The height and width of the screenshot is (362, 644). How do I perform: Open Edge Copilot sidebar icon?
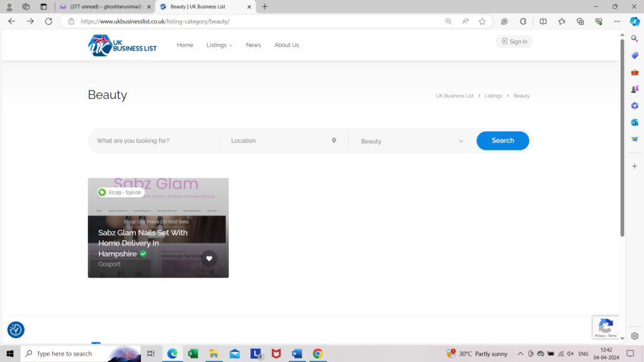tap(635, 21)
